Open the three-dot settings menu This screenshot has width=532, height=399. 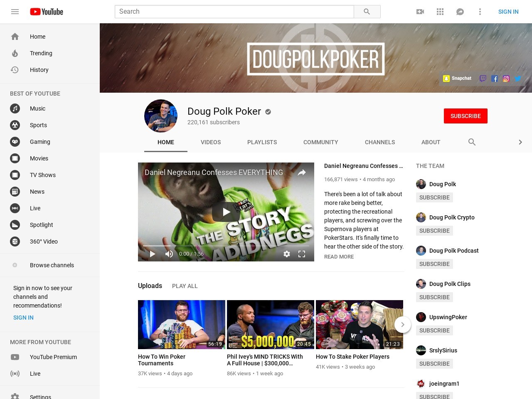point(480,12)
